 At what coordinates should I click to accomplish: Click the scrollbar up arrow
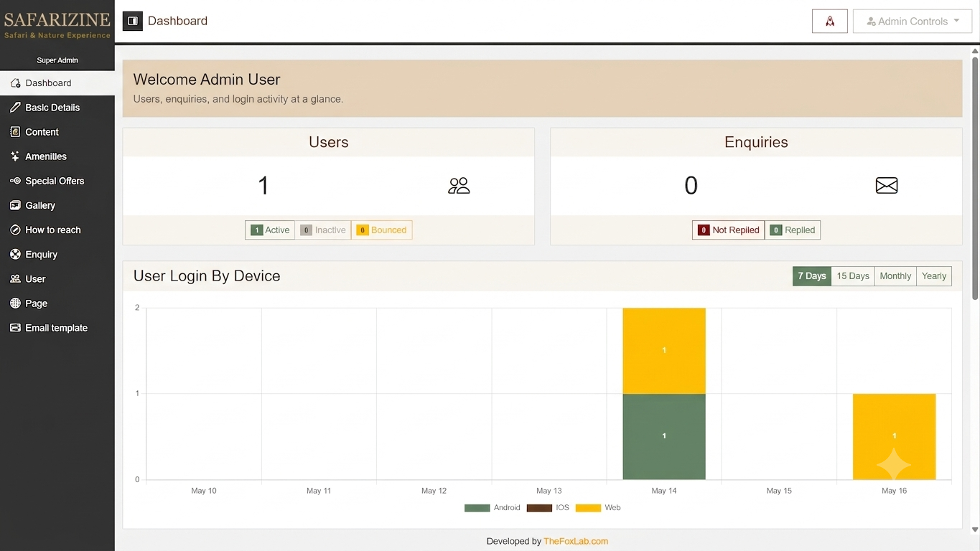pyautogui.click(x=975, y=52)
